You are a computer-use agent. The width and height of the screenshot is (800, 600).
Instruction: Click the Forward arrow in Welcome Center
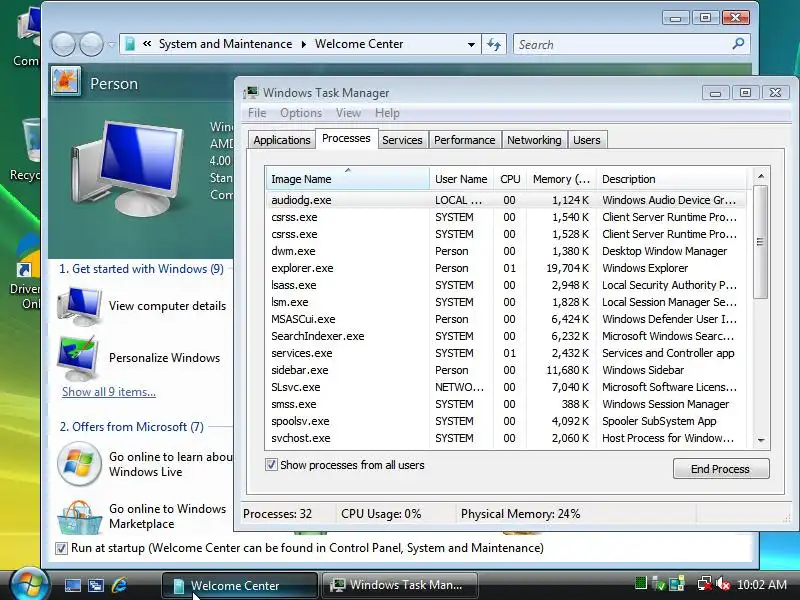92,44
